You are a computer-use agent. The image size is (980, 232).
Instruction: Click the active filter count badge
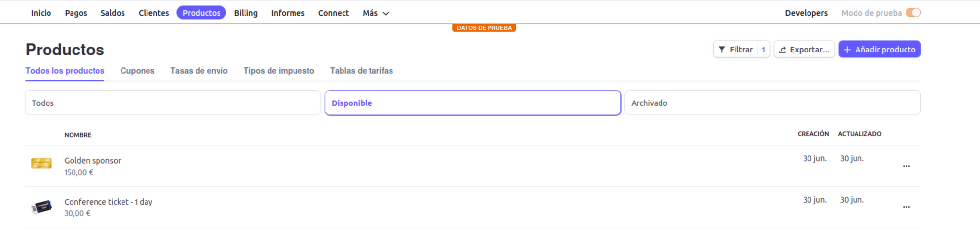click(x=763, y=50)
